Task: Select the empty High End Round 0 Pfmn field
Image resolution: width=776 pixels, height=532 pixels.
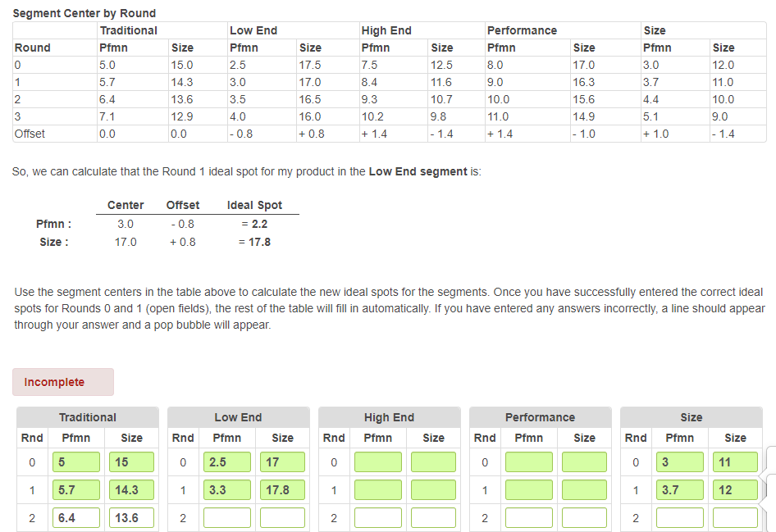Action: pos(378,462)
